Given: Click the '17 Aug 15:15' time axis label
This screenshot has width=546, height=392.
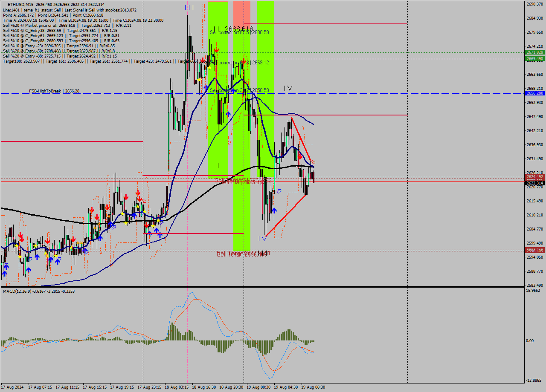Looking at the screenshot, I should [x=95, y=387].
